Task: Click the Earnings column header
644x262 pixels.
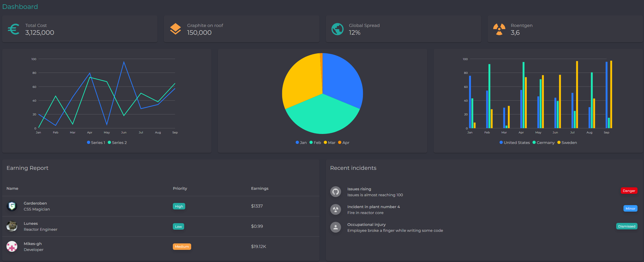Action: pos(260,188)
